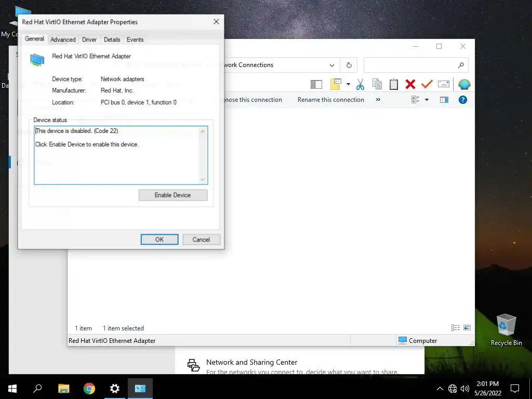Expand the view options dropdown arrow
The height and width of the screenshot is (399, 532).
(427, 100)
